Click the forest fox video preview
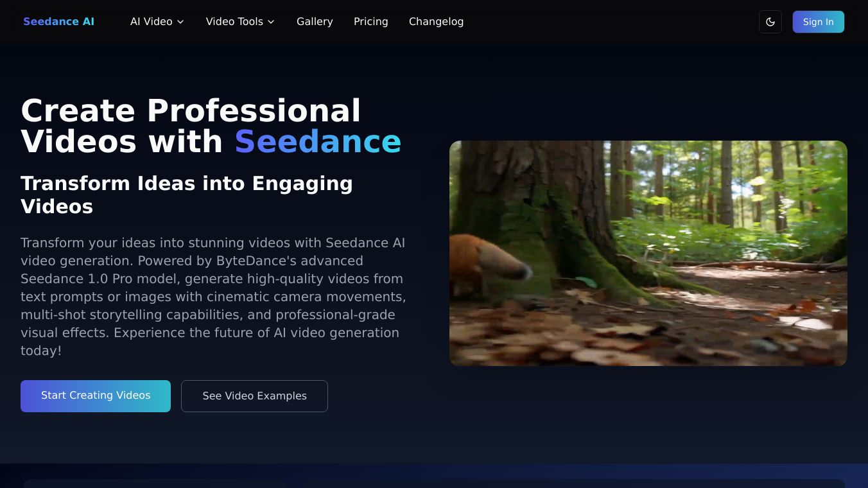The image size is (868, 488). tap(648, 254)
